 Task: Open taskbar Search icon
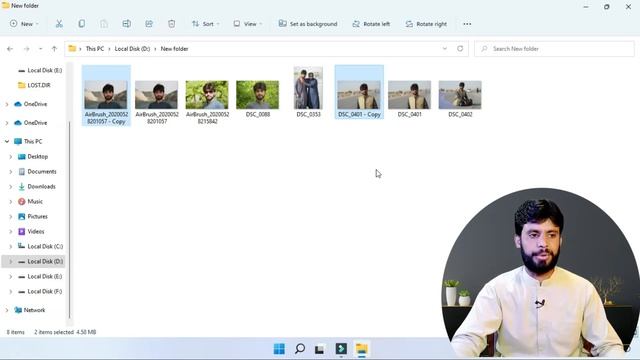[300, 349]
